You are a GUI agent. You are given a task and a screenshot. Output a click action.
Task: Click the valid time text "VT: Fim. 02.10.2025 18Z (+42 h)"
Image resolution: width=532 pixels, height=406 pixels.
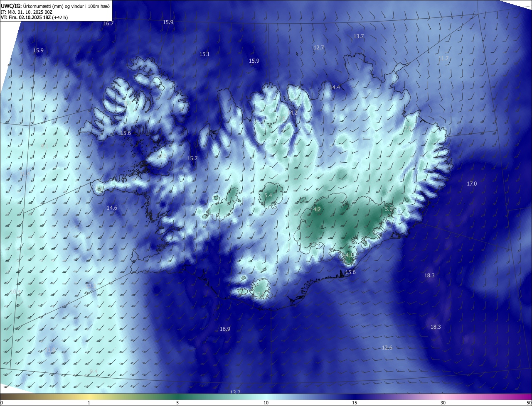[34, 17]
